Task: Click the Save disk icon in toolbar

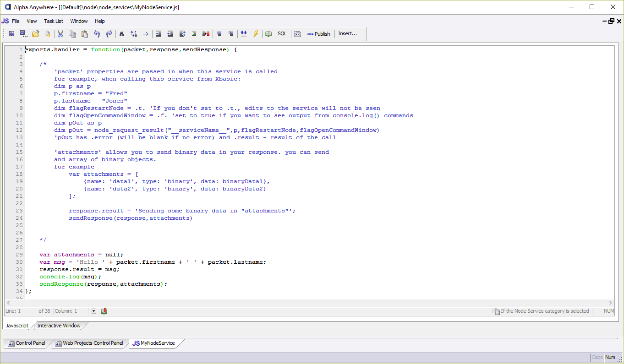Action: (x=11, y=34)
